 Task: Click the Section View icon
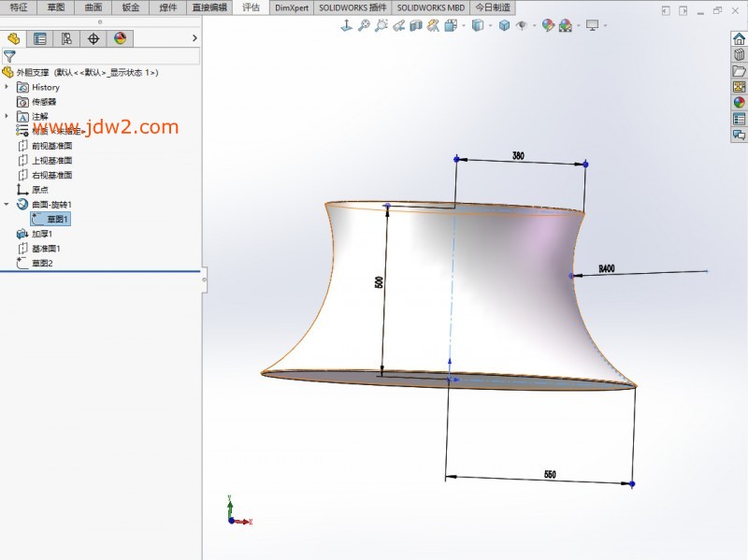[416, 26]
